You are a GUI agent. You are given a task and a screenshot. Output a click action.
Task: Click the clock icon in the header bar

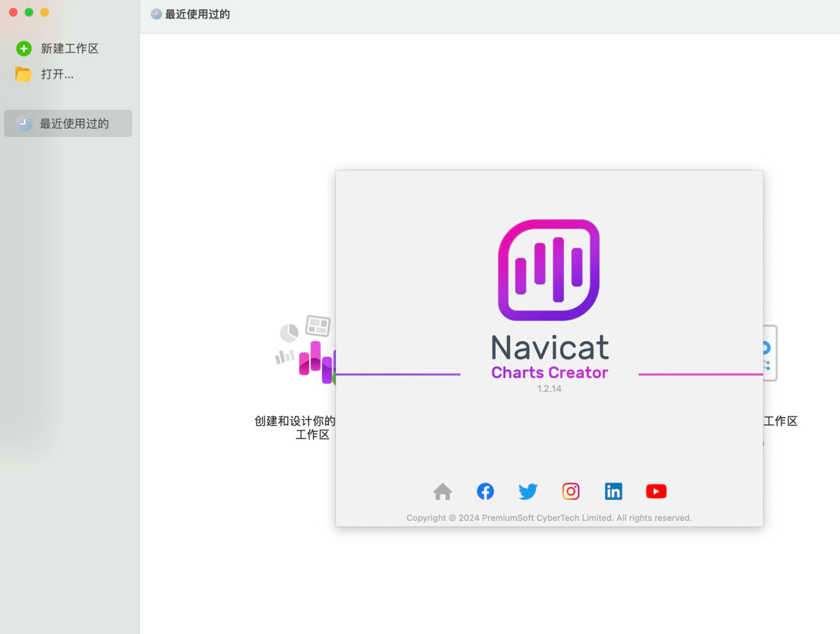(156, 14)
